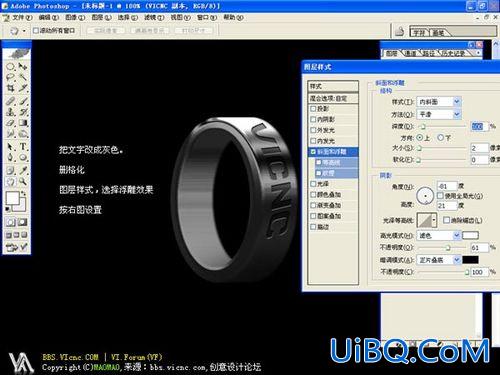Open the 图像 (Image) menu
Viewport: 500px width, 375px height.
75,17
